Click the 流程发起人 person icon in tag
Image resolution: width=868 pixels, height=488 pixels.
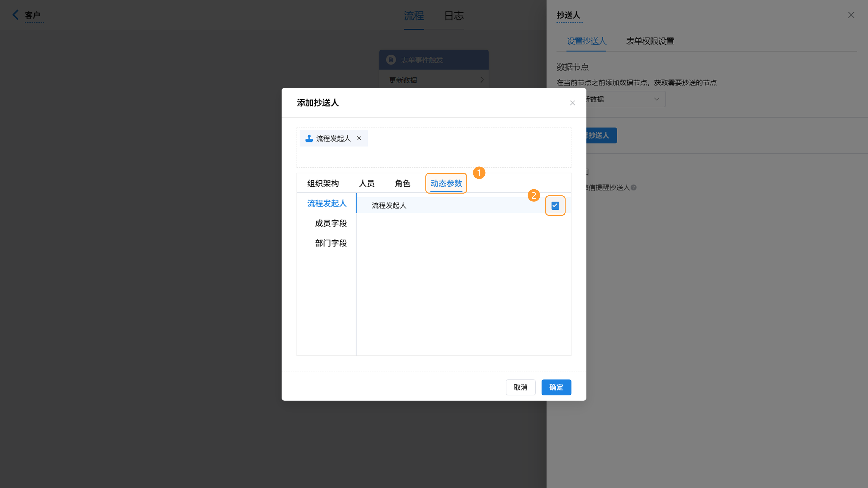click(309, 138)
